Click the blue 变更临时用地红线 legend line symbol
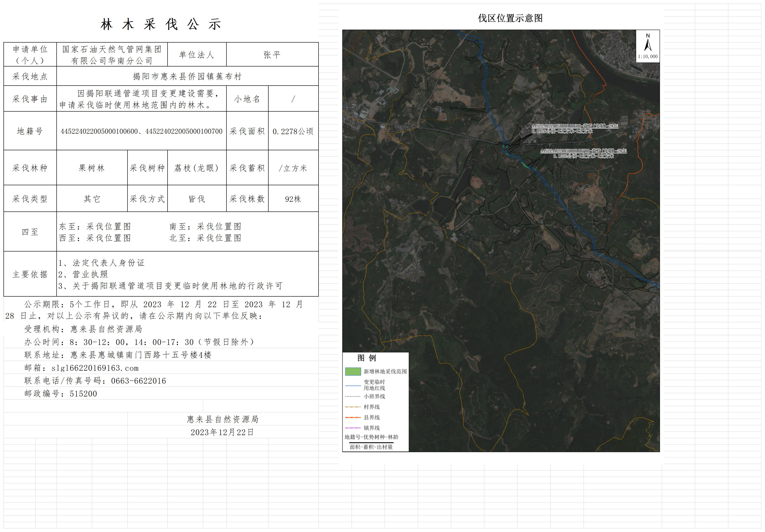Image resolution: width=765 pixels, height=532 pixels. 353,385
